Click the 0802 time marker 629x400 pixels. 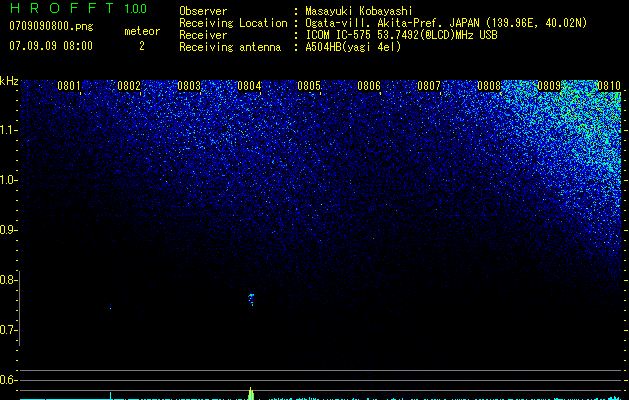click(129, 86)
